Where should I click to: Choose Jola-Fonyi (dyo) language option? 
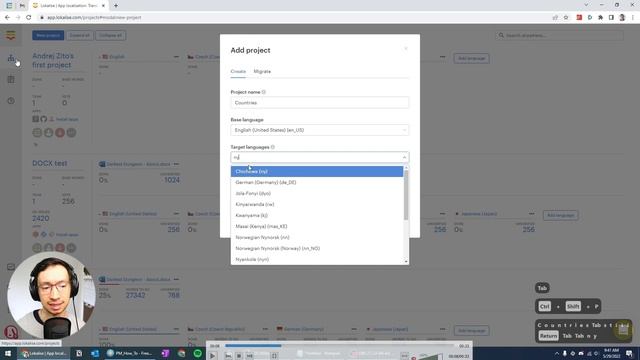pyautogui.click(x=317, y=193)
